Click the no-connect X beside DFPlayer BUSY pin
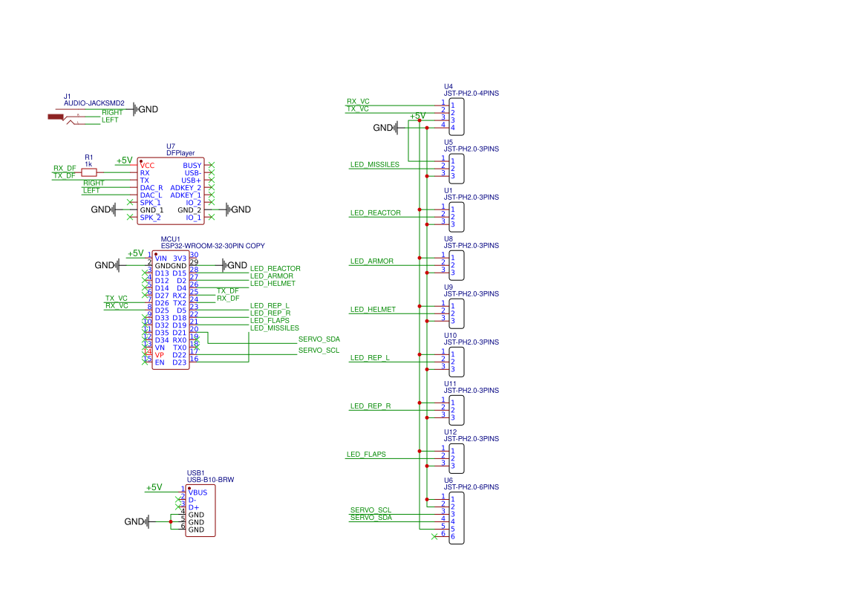Screen dimensions: 868x615 212,166
